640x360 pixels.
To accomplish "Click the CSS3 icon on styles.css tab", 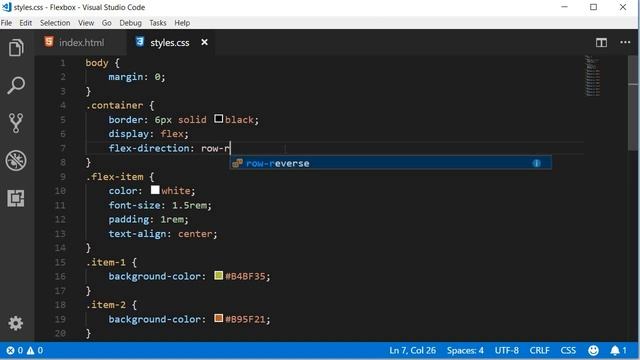I will (140, 42).
